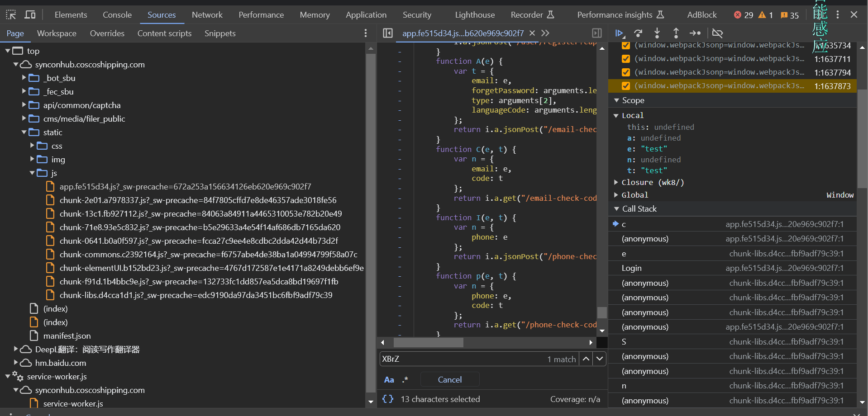The height and width of the screenshot is (416, 868).
Task: Toggle match case Aa in search
Action: [389, 380]
